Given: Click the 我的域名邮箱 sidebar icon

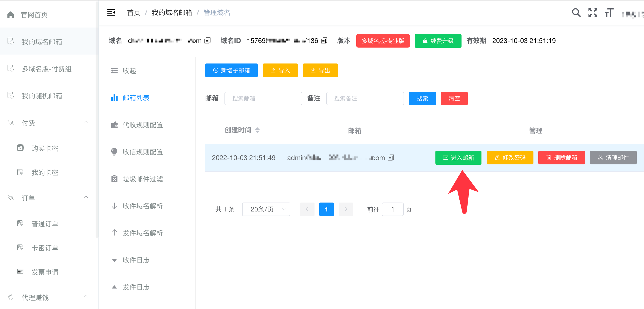Looking at the screenshot, I should point(11,41).
